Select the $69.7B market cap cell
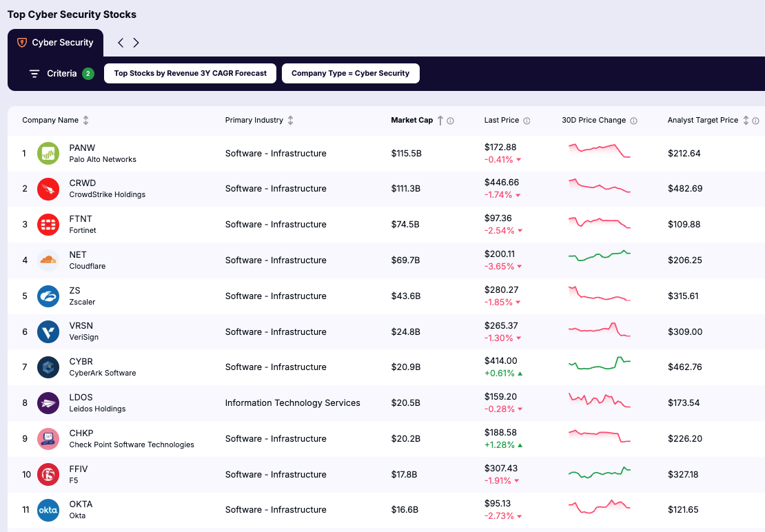The image size is (765, 532). 405,260
